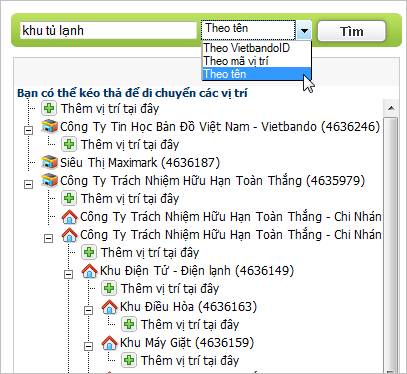Select Khu Điều Hòa (4636163) label

coord(189,307)
